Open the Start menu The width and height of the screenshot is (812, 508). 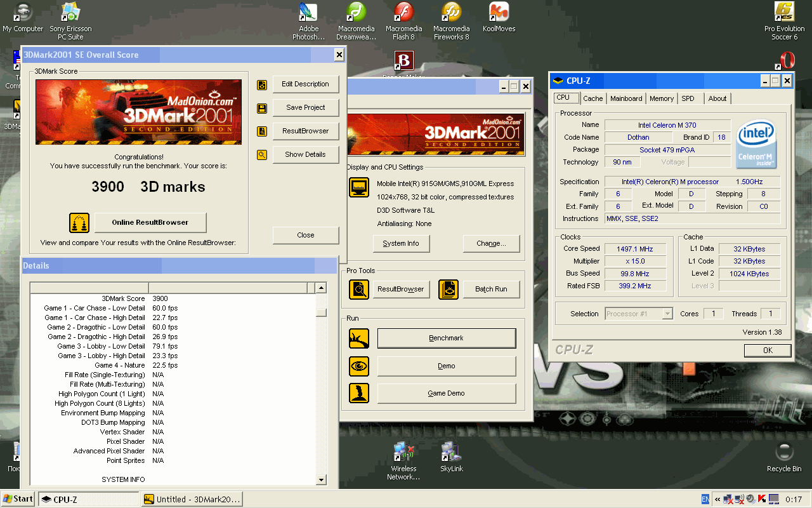[18, 499]
